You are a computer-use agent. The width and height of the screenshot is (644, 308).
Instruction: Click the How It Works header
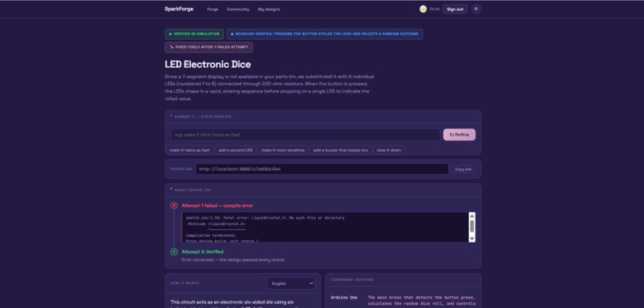(x=185, y=283)
